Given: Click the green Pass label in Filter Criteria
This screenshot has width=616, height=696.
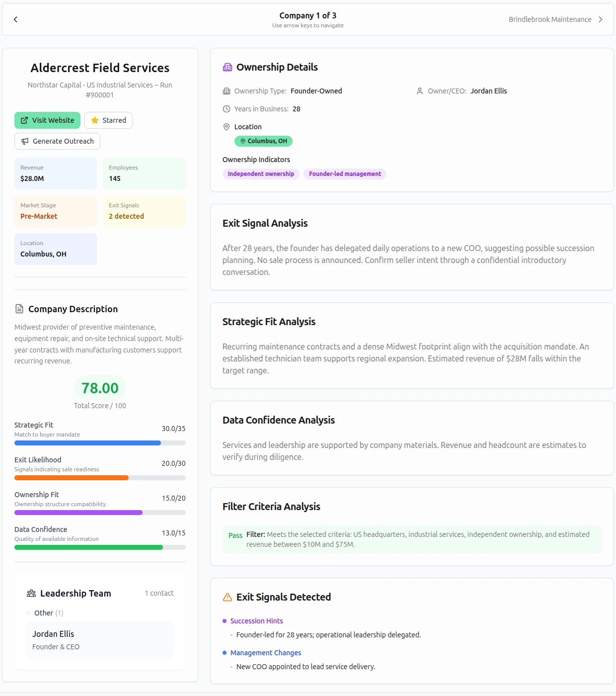Looking at the screenshot, I should [x=235, y=535].
